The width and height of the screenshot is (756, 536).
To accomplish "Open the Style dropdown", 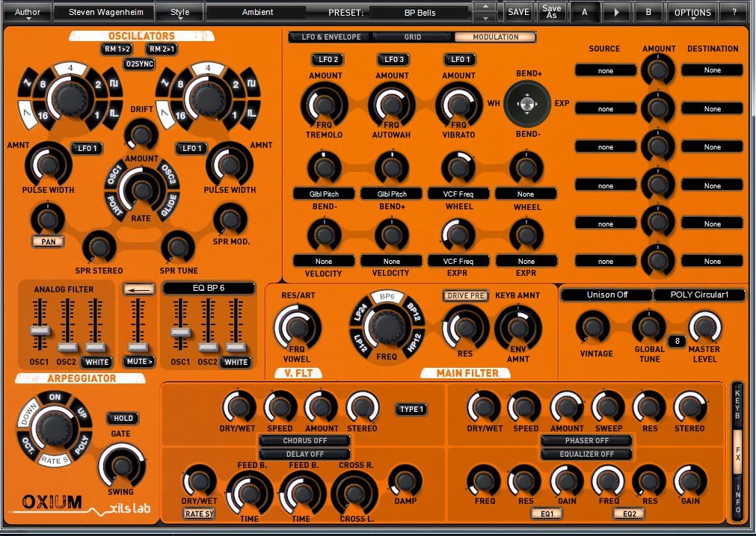I will pos(179,12).
